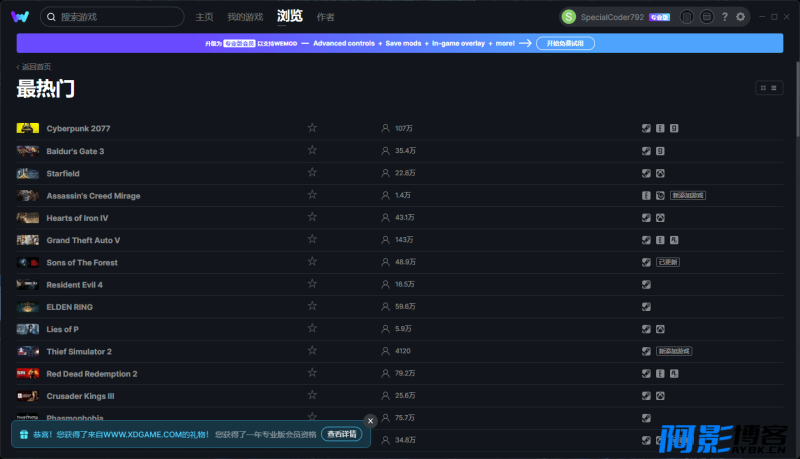Image resolution: width=800 pixels, height=459 pixels.
Task: Star Grand Theft Auto V as favorite
Action: [x=312, y=239]
